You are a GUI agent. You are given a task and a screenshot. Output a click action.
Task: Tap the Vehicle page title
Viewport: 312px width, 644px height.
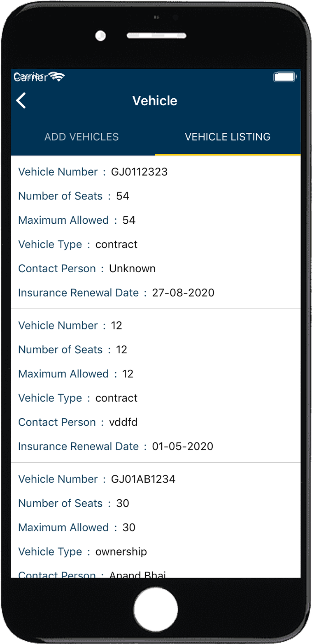pos(155,101)
